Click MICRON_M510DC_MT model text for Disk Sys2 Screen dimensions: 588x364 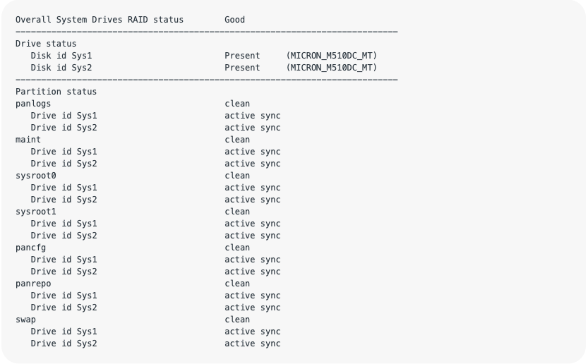pyautogui.click(x=332, y=68)
